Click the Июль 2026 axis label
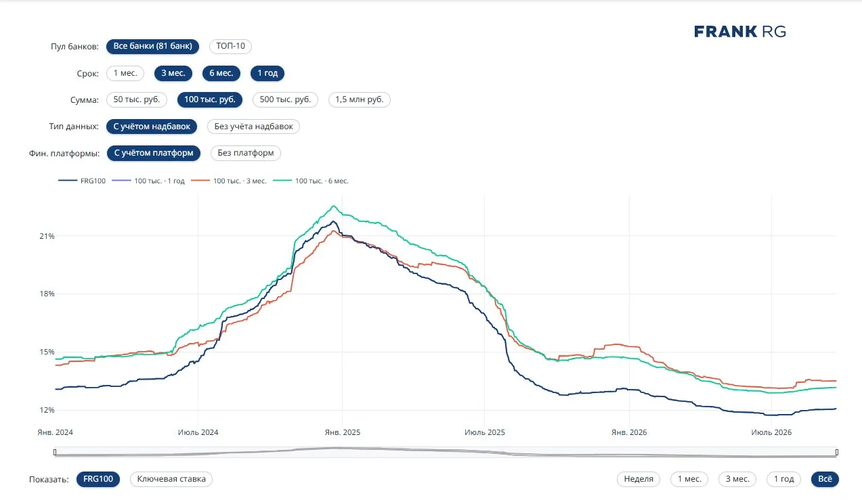862x504 pixels. pos(772,432)
